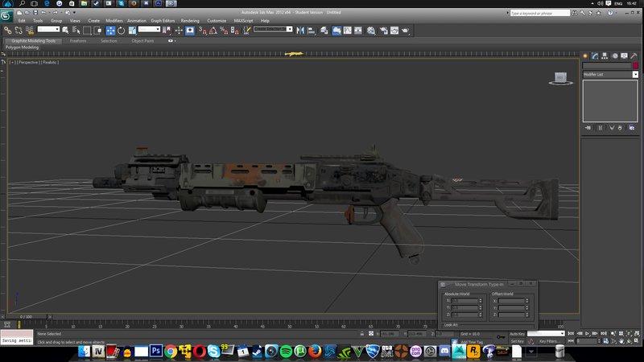
Task: Open the MAXScript menu
Action: [244, 21]
